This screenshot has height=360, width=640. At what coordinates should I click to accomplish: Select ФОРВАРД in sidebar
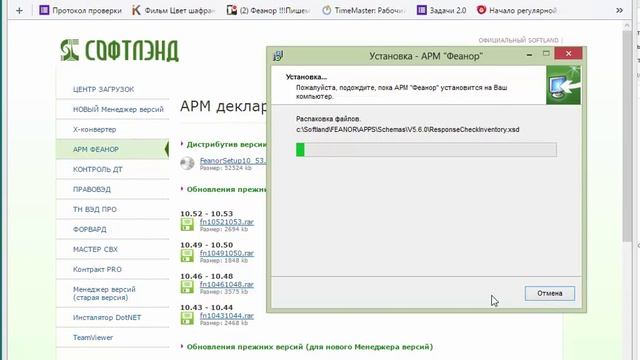point(89,229)
